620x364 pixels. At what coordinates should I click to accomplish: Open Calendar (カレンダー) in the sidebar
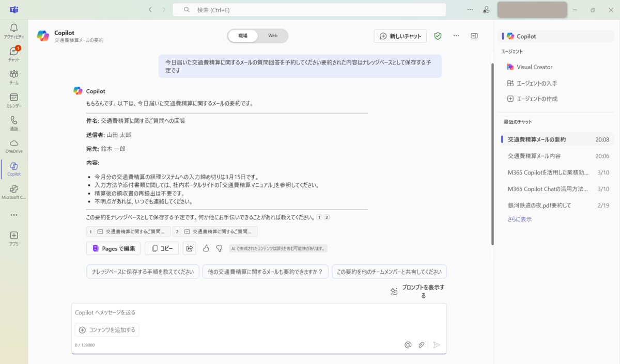point(14,100)
